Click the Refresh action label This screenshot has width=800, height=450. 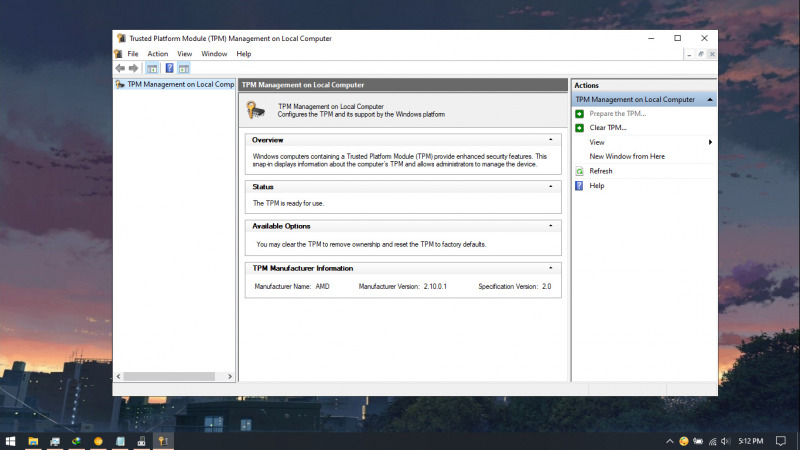pyautogui.click(x=601, y=171)
